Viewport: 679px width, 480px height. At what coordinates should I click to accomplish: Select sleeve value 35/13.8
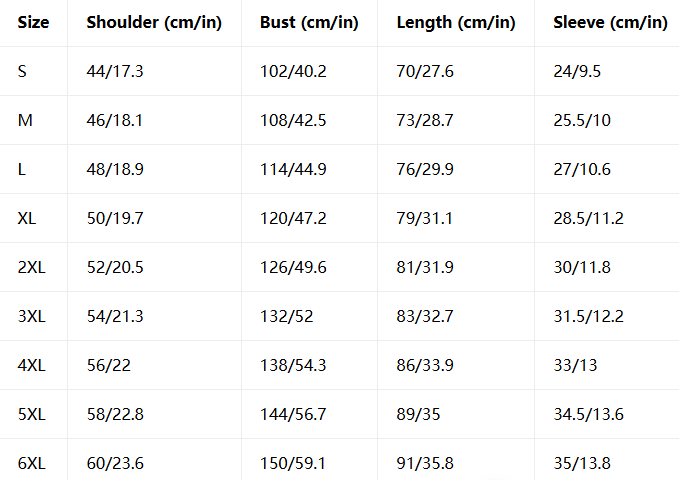(582, 463)
